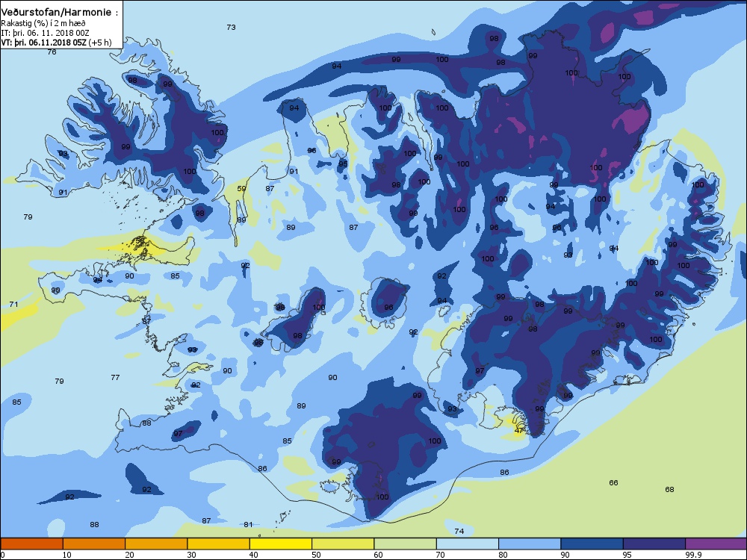Screen dimensions: 747x560
Task: Click the '99.9' label on the legend scale
Action: click(x=694, y=555)
